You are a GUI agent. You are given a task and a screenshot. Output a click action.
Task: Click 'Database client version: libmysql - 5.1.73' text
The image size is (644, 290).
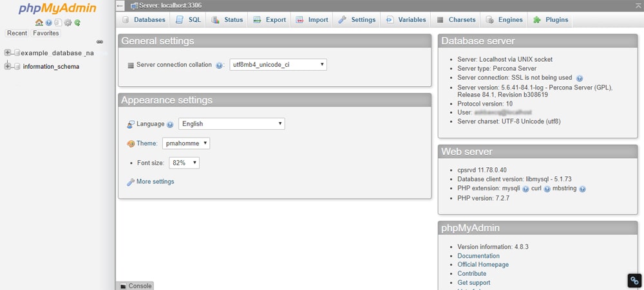pyautogui.click(x=515, y=179)
